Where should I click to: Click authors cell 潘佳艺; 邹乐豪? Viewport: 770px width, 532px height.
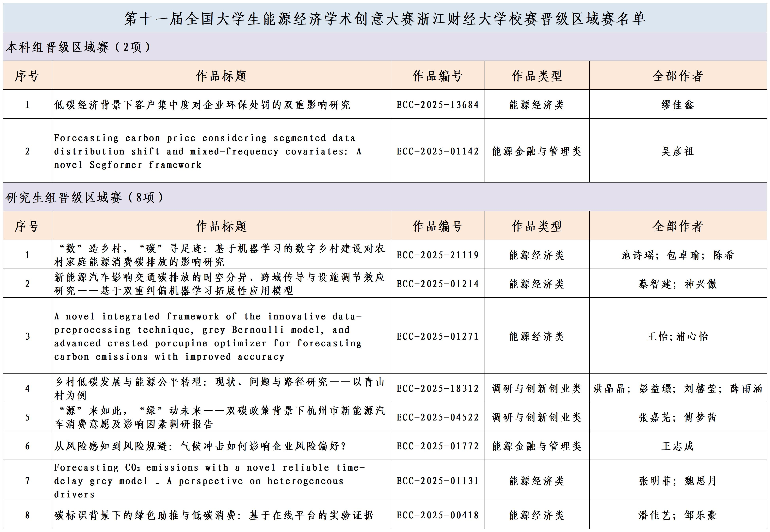tap(678, 515)
